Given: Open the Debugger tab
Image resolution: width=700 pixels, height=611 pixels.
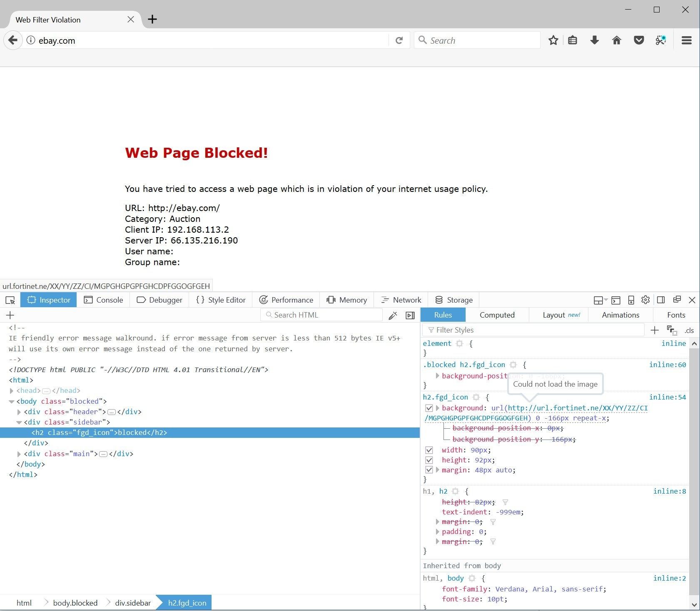Looking at the screenshot, I should click(x=159, y=300).
